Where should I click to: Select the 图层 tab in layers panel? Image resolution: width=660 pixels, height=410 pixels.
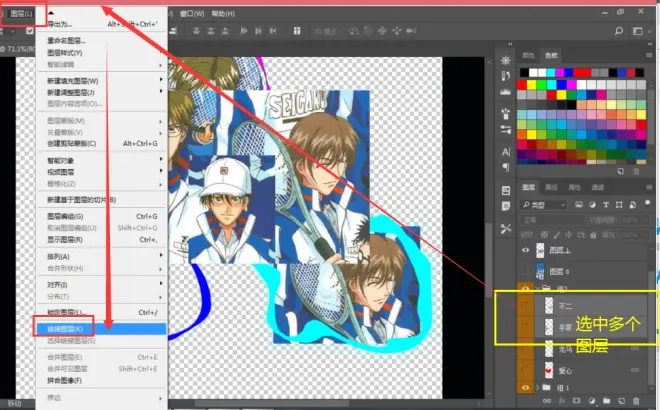click(x=528, y=187)
